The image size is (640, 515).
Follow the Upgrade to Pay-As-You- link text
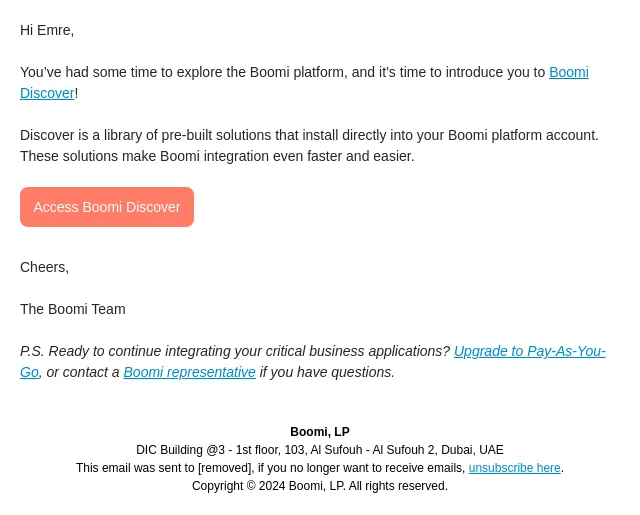pyautogui.click(x=529, y=351)
